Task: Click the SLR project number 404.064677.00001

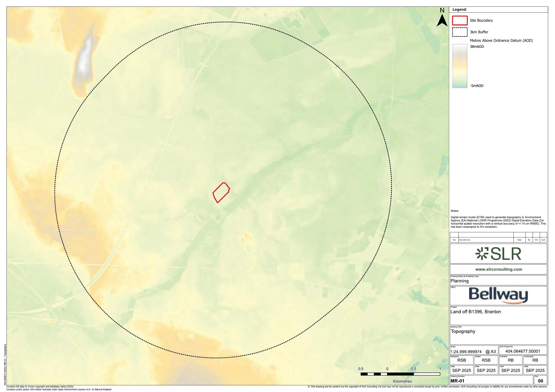Action: tap(523, 351)
